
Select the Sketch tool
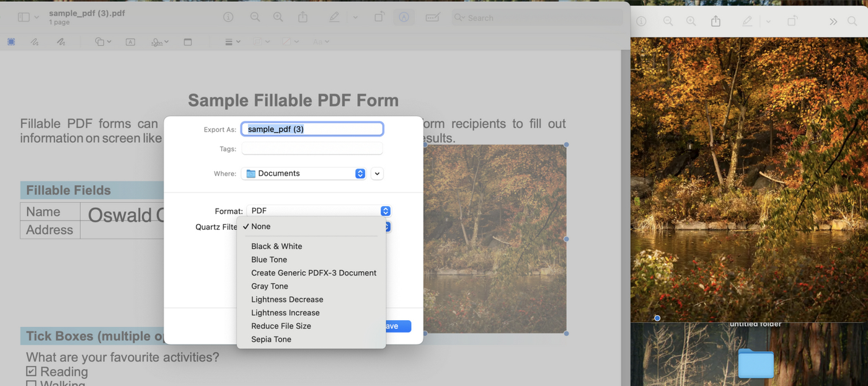[34, 42]
